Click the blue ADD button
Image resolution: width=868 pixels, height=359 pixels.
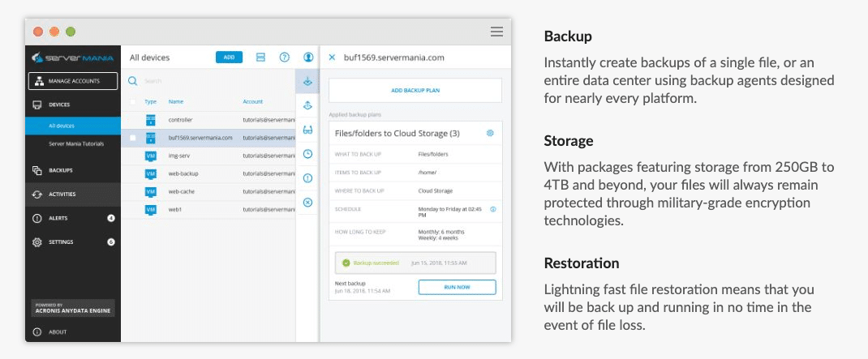point(230,57)
